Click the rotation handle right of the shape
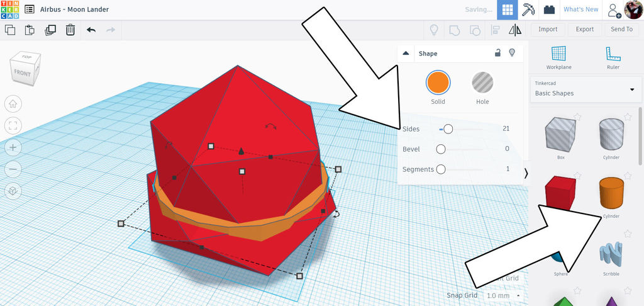644x306 pixels. 337,213
